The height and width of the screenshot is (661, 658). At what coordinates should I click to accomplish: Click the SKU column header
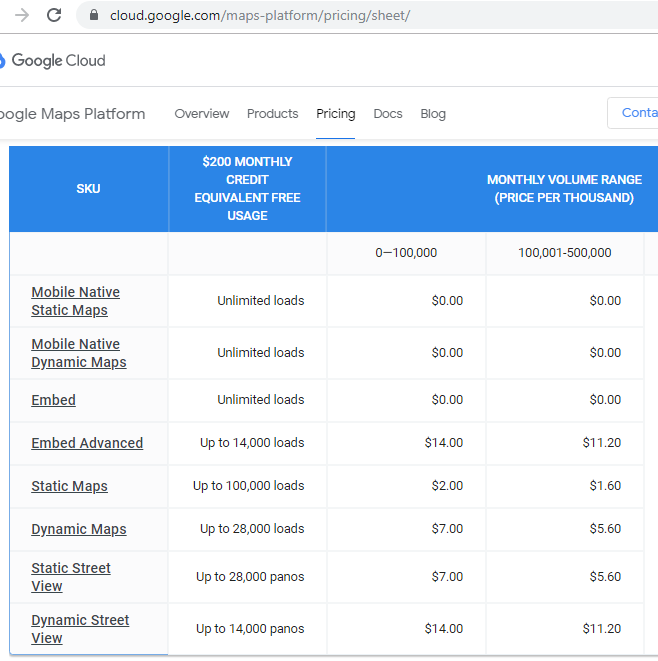[89, 188]
